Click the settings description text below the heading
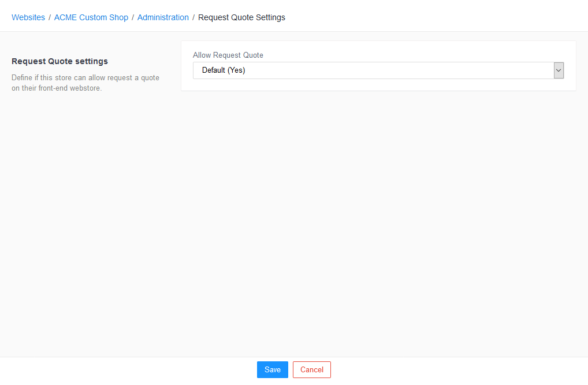The image size is (588, 385). point(85,83)
